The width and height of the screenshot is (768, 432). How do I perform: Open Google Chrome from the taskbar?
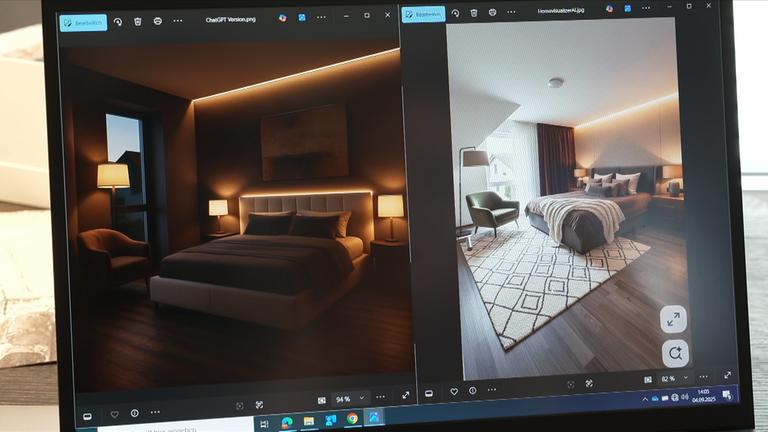(x=352, y=418)
